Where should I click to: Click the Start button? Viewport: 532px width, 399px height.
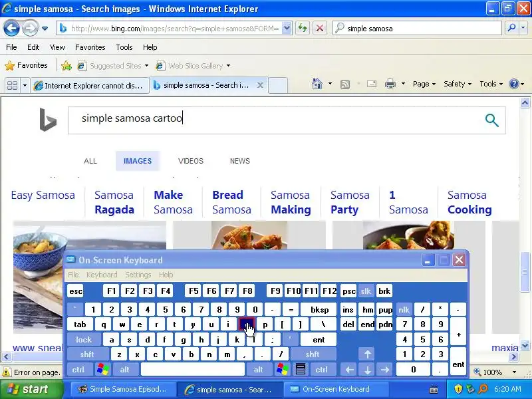(x=31, y=389)
